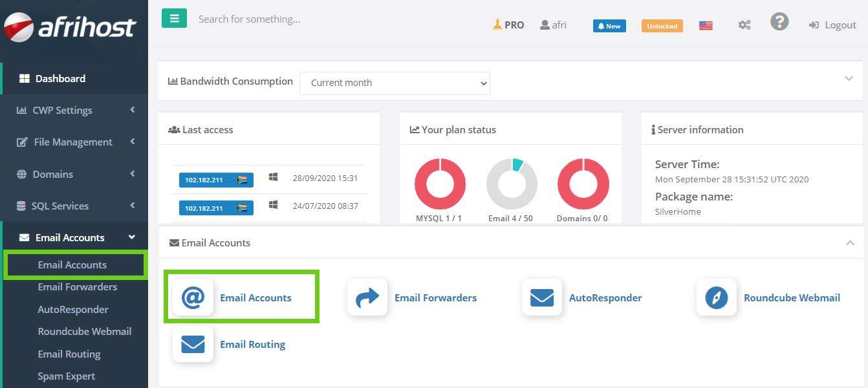Expand the CWP Settings sidebar menu
Viewport: 868px width, 388px height.
[x=75, y=111]
